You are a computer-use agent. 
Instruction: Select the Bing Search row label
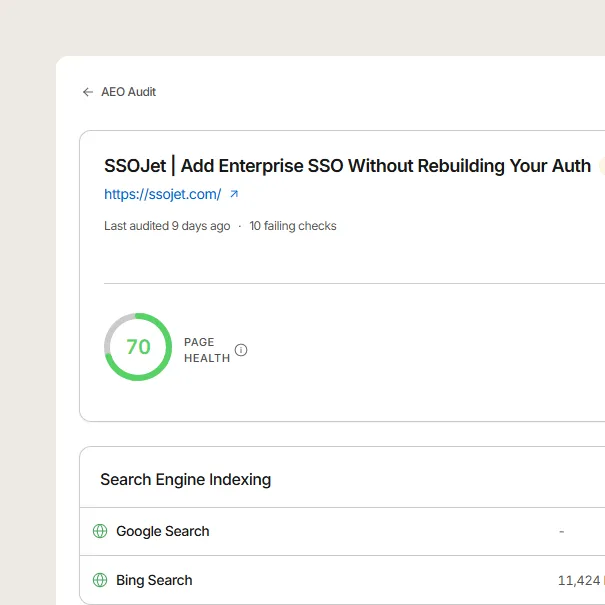click(154, 580)
